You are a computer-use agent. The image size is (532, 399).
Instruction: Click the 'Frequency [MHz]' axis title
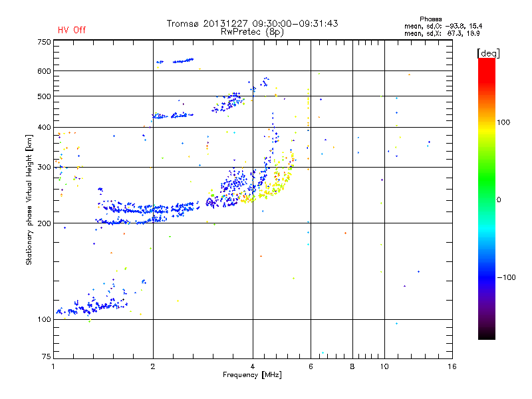252,375
